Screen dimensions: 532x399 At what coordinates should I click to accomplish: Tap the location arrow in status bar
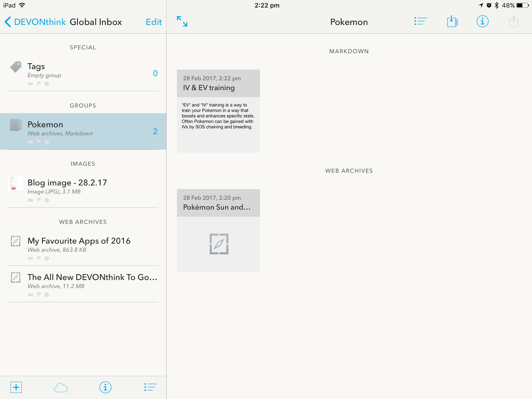coord(481,5)
